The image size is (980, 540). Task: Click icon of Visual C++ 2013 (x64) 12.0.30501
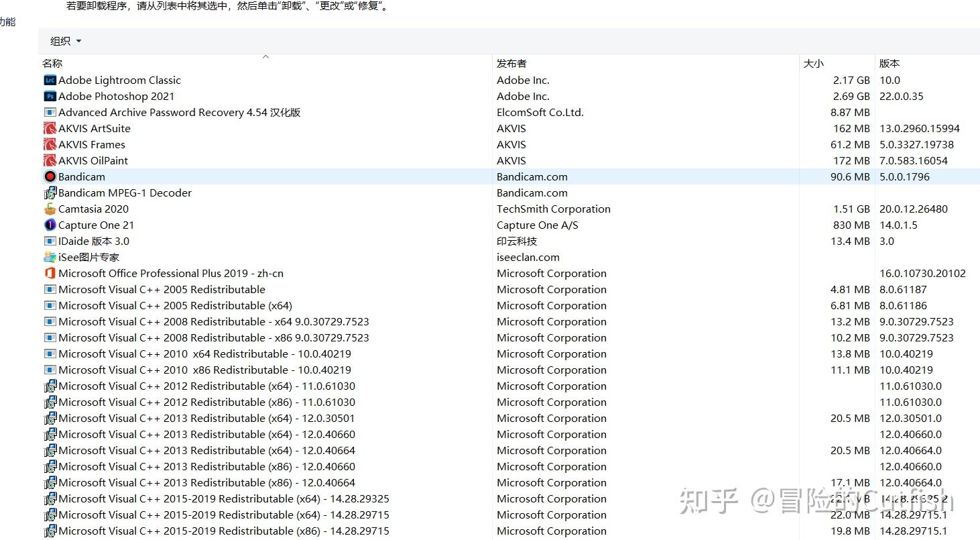click(50, 418)
